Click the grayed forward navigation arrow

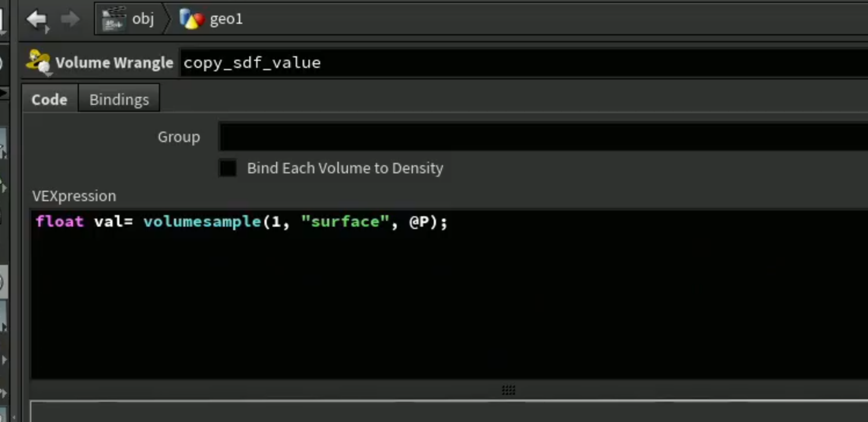[70, 19]
